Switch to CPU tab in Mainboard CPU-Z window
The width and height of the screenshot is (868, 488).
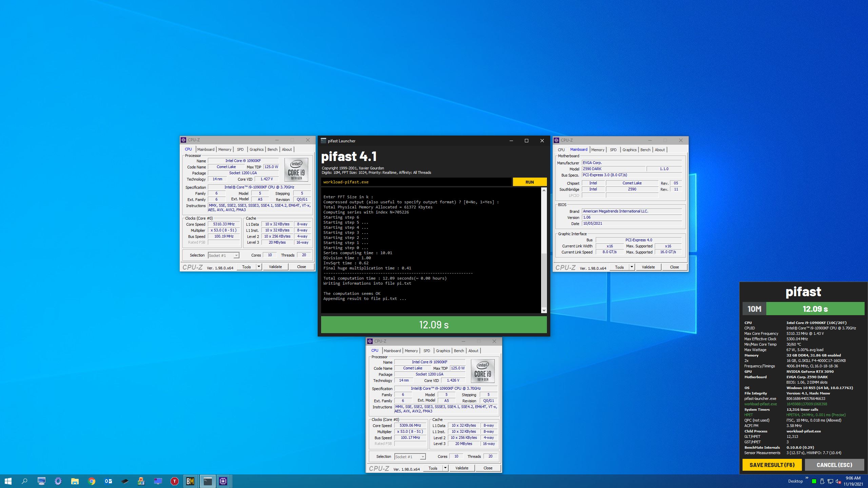point(561,150)
